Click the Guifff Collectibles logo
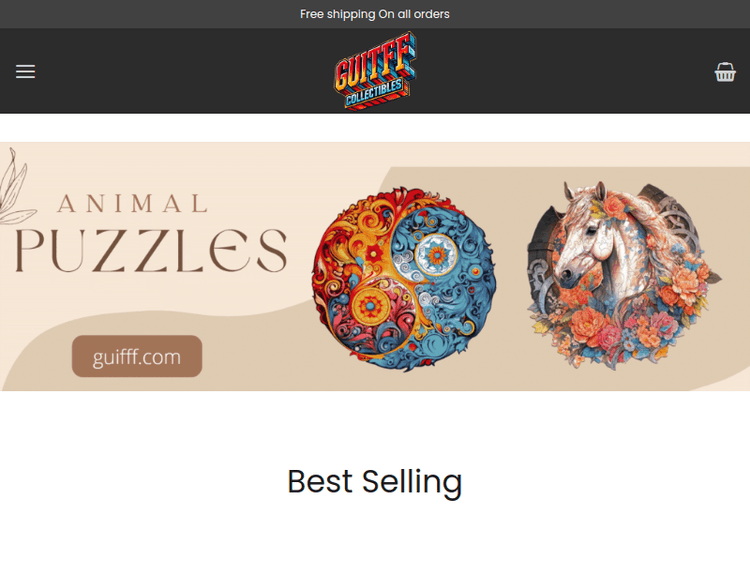 point(375,71)
